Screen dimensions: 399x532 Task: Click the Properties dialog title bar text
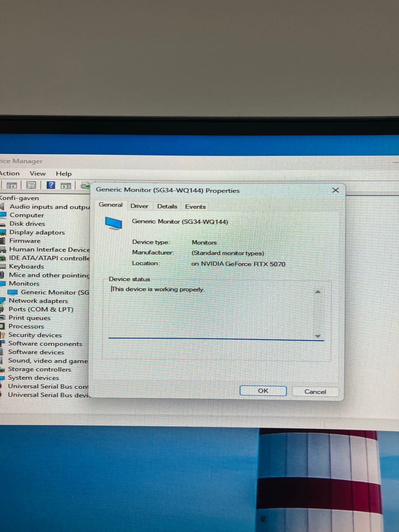[x=168, y=190]
